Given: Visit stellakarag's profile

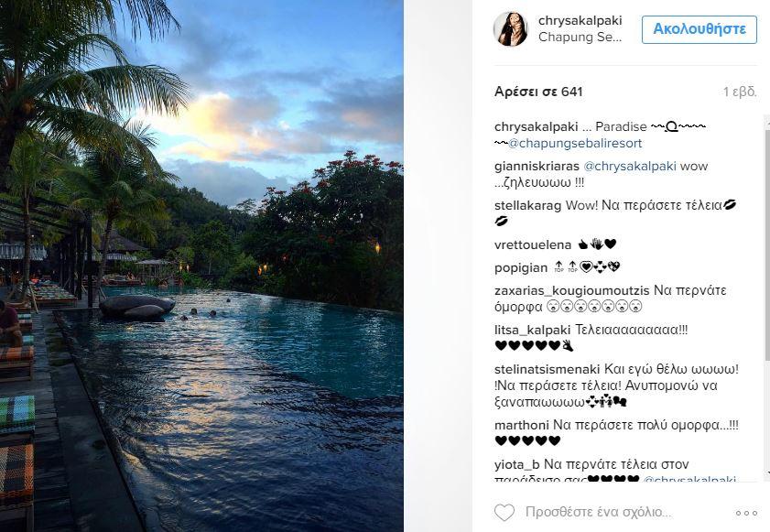Looking at the screenshot, I should 528,206.
